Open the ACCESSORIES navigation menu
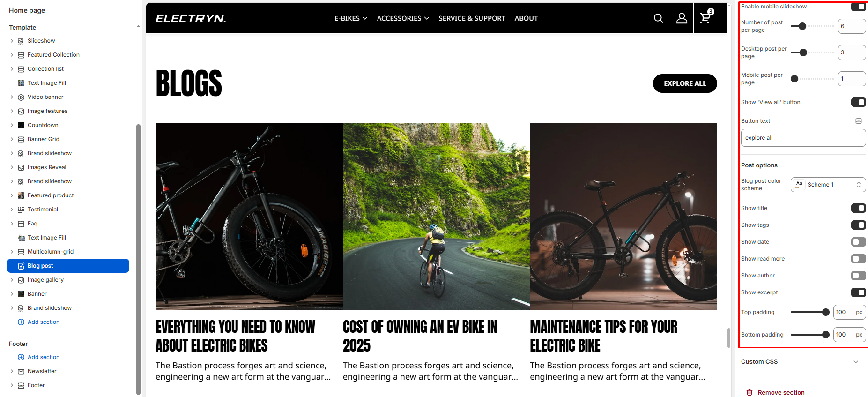Image resolution: width=868 pixels, height=397 pixels. pos(403,18)
